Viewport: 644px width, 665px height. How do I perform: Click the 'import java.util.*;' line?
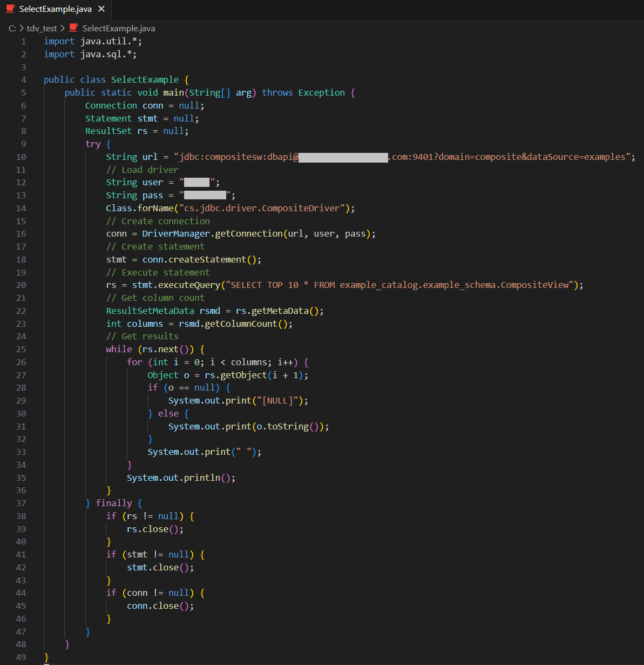pos(93,41)
